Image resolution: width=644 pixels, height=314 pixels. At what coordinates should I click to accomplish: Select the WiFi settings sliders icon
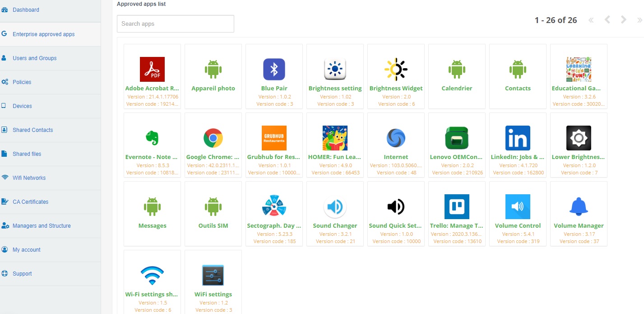(213, 275)
